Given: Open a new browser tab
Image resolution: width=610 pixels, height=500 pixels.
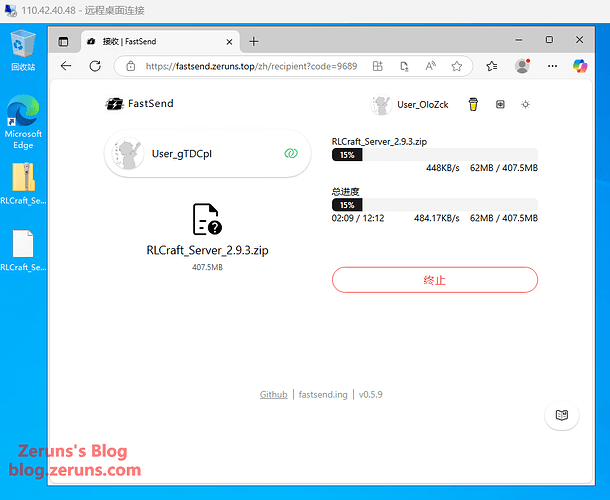Looking at the screenshot, I should point(254,41).
